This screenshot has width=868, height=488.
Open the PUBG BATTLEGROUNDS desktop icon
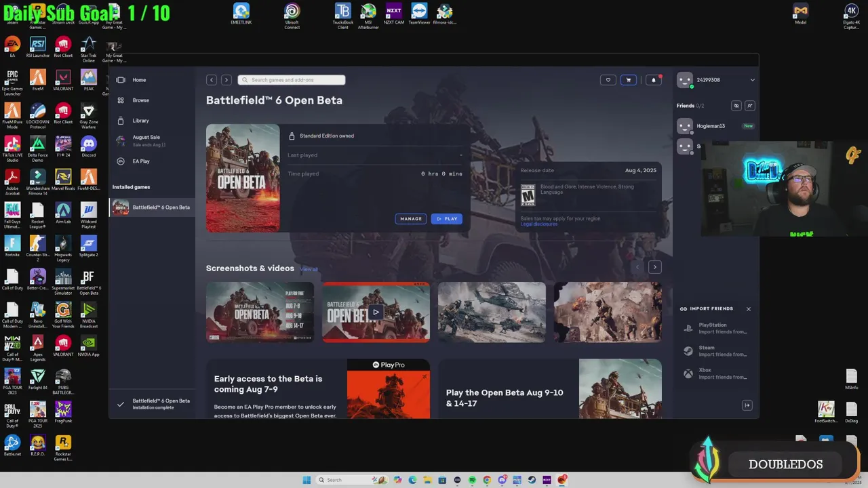pyautogui.click(x=63, y=382)
